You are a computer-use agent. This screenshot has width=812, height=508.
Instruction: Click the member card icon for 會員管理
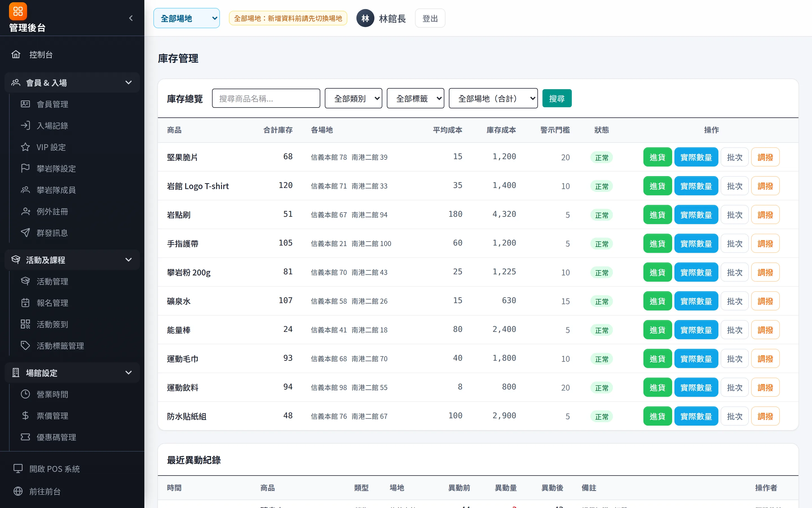point(25,104)
